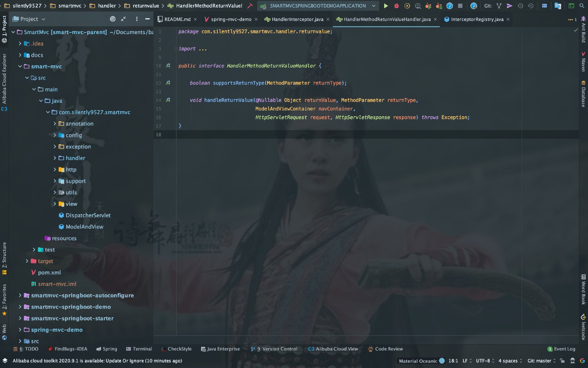Open the LF line separator selector
Viewport: 588px width, 368px height.
467,361
